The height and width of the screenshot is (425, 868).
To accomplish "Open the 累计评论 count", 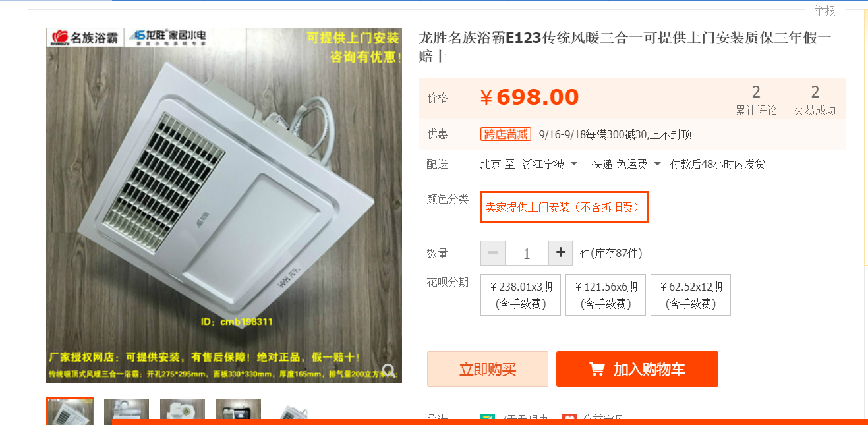I will point(756,101).
